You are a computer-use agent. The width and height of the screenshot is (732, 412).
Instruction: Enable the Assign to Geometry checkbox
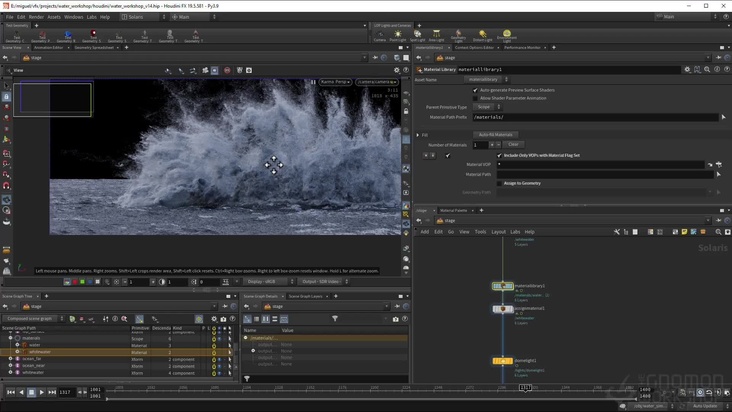tap(499, 183)
